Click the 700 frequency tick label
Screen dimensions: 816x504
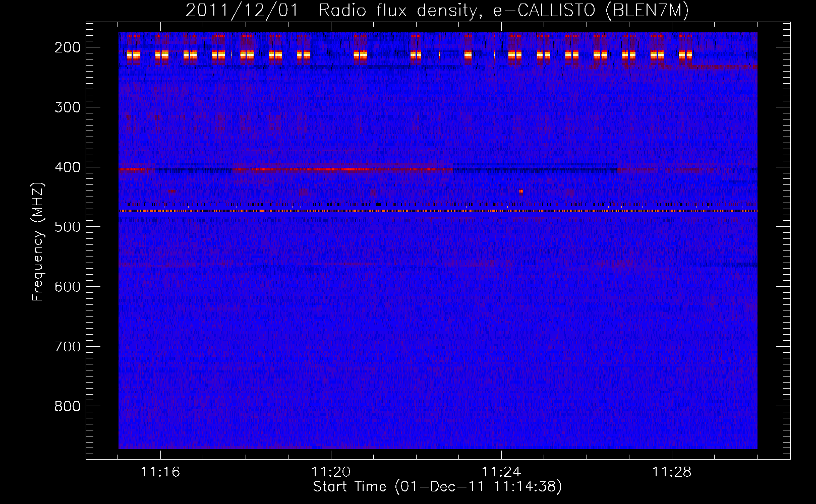tap(68, 347)
